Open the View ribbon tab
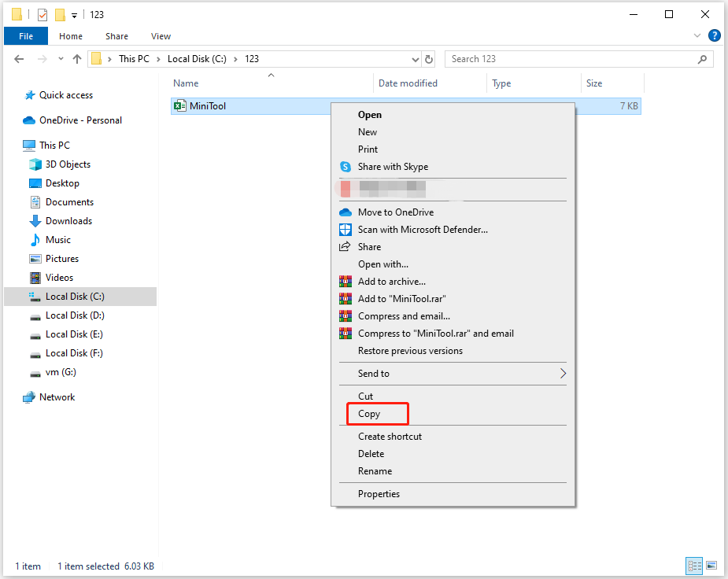This screenshot has width=728, height=579. click(x=161, y=36)
